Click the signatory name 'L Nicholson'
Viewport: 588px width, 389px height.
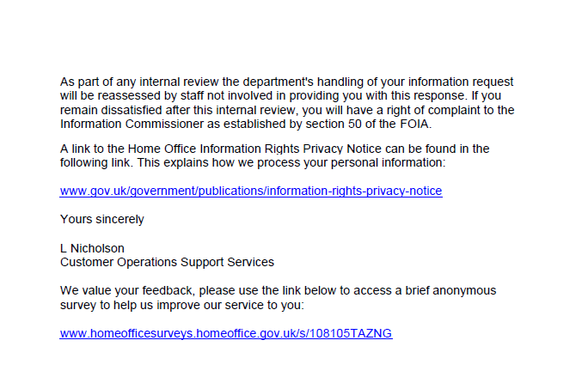92,248
